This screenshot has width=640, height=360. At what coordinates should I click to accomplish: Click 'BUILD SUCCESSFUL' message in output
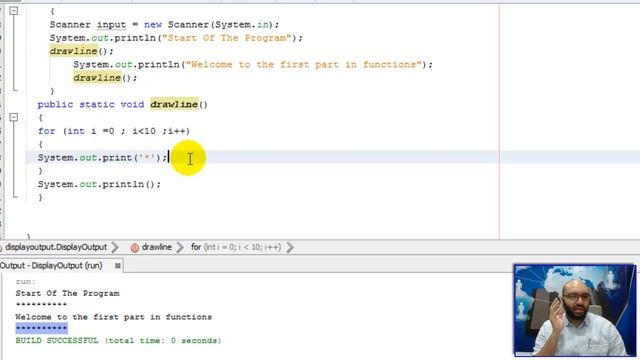[x=118, y=340]
